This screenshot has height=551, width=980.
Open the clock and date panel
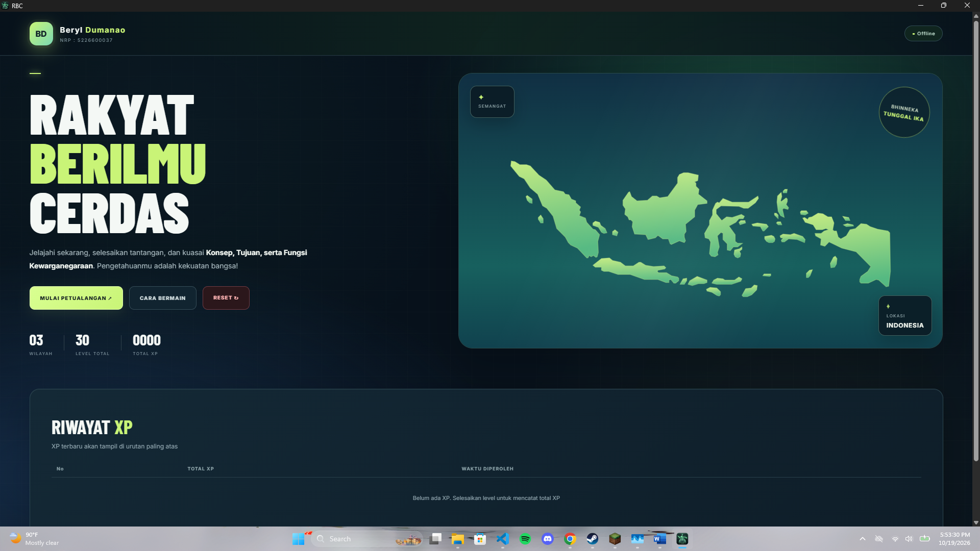pyautogui.click(x=954, y=539)
